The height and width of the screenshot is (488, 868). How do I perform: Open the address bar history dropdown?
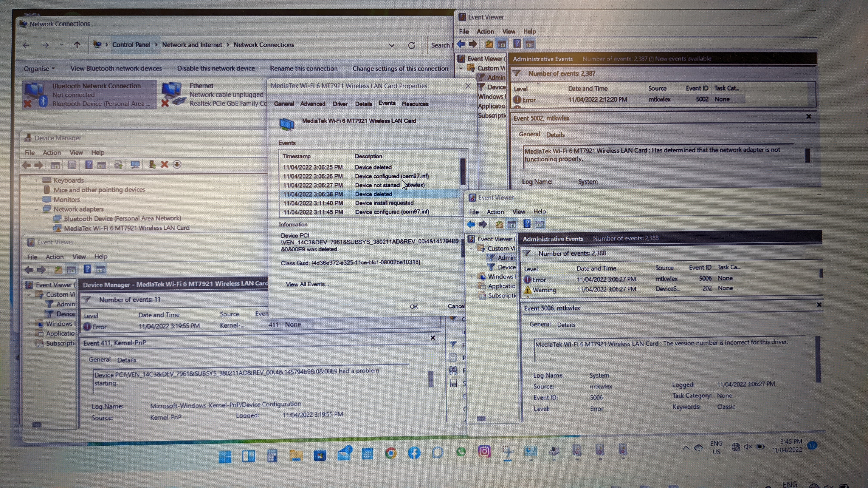392,45
